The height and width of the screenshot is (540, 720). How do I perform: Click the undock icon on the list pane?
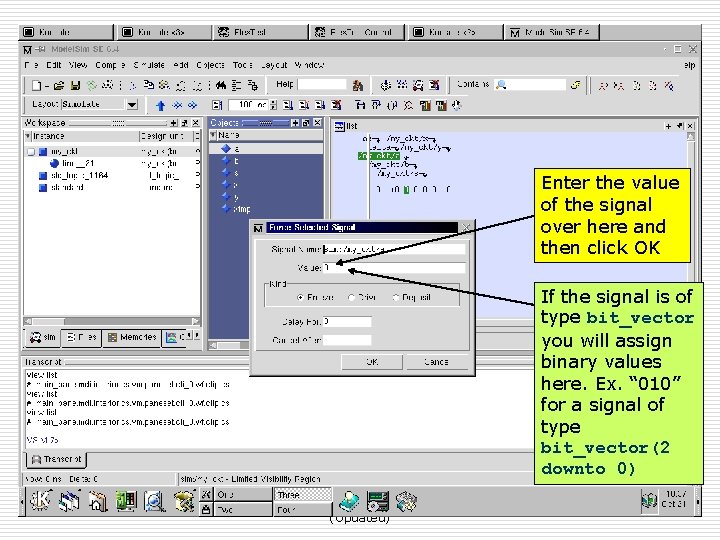pyautogui.click(x=680, y=126)
